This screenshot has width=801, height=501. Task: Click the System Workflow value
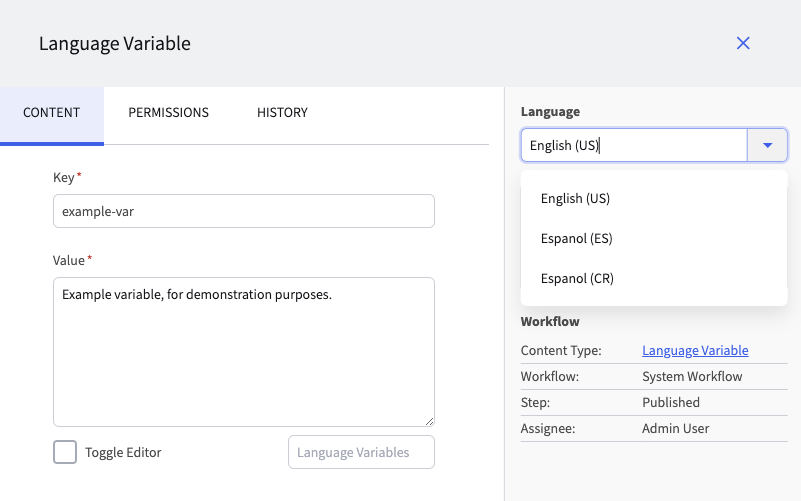[692, 377]
